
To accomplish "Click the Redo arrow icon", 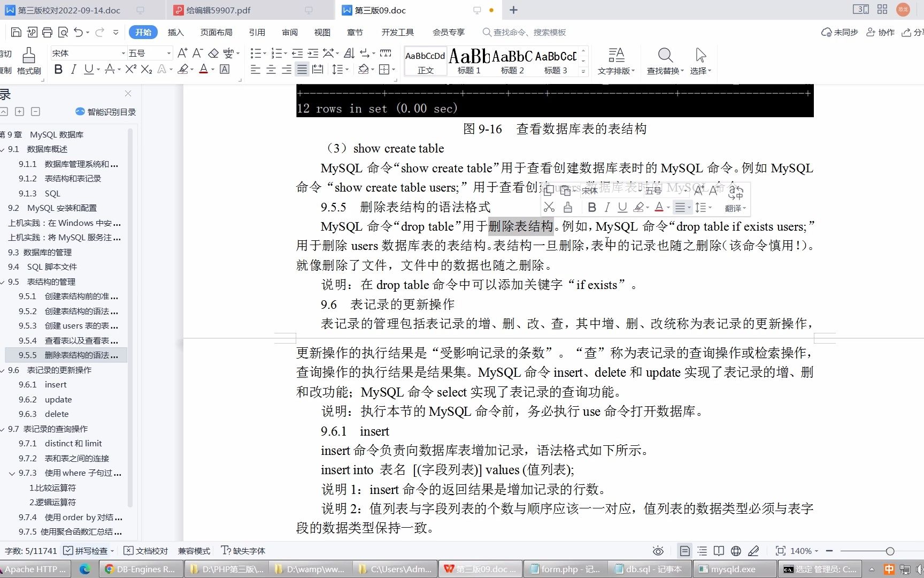I will click(99, 33).
